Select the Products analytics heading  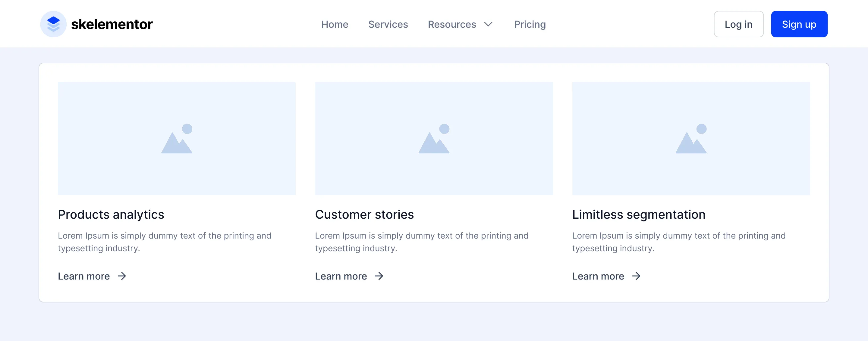[x=111, y=214]
